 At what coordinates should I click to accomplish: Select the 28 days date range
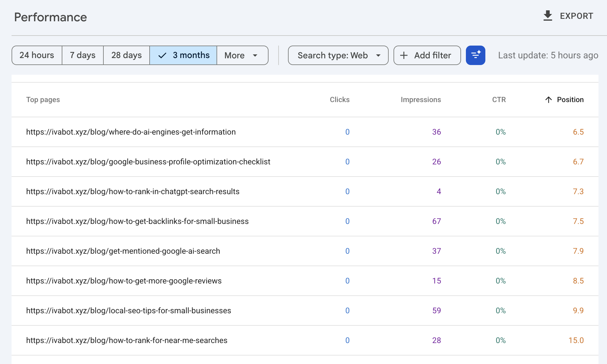click(x=127, y=55)
